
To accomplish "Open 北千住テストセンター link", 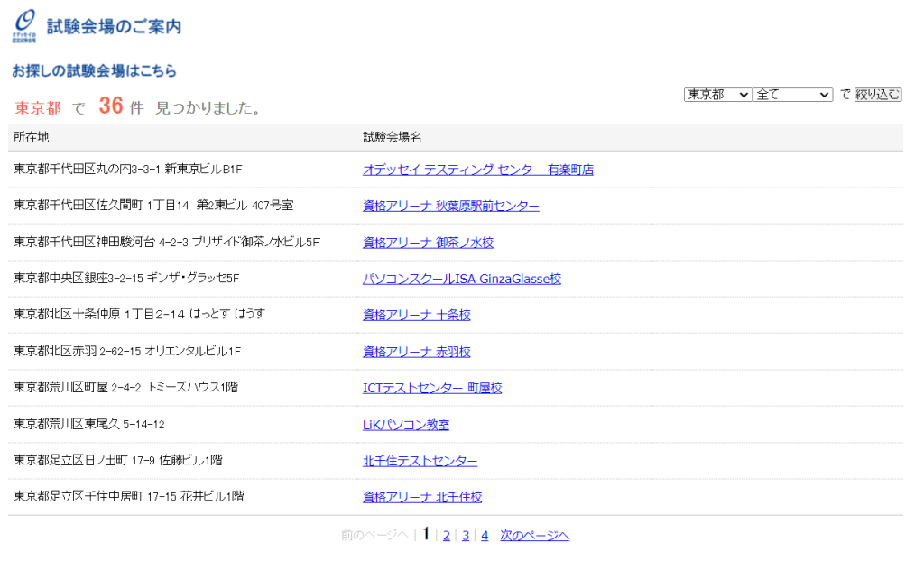I will tap(420, 461).
